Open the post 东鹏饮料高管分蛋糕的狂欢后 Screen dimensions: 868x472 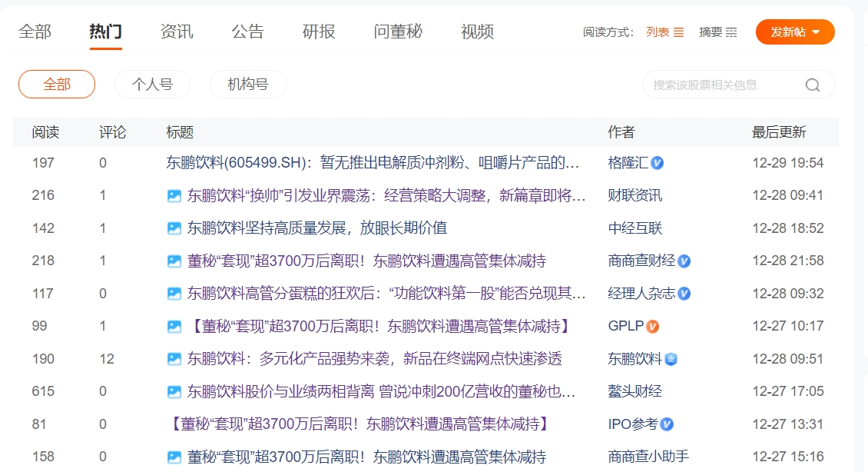386,294
